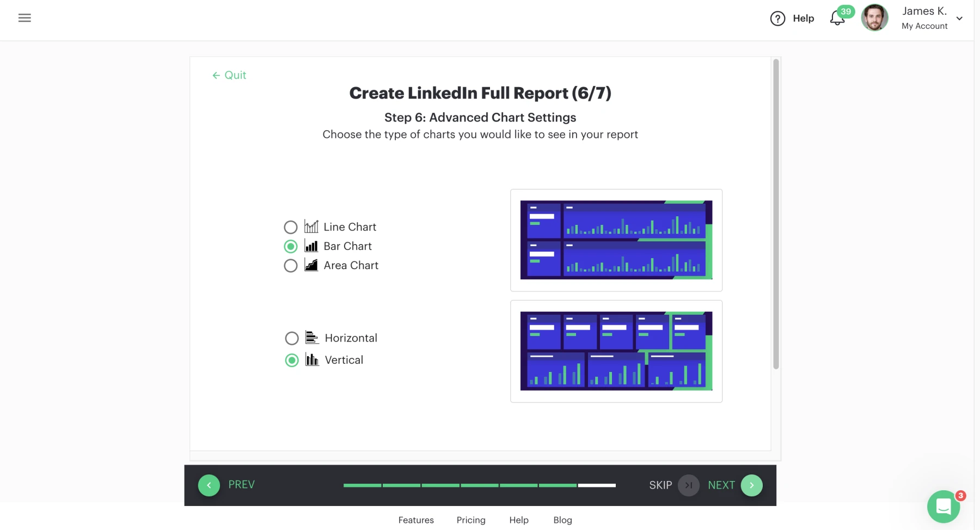Open the notifications bell

(x=837, y=19)
